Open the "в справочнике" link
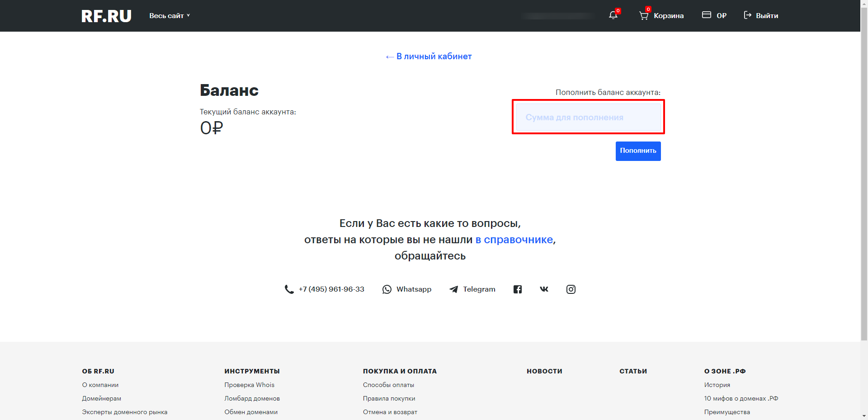 tap(514, 240)
